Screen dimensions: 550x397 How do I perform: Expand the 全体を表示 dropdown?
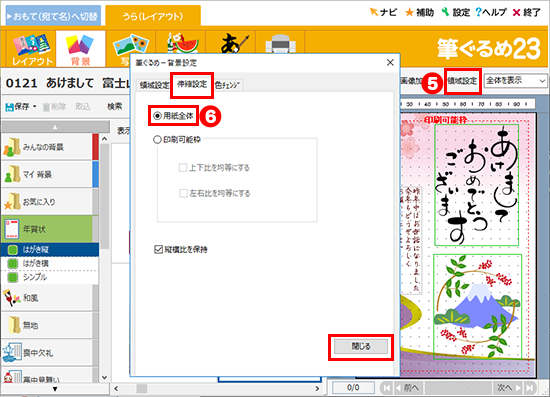point(516,81)
